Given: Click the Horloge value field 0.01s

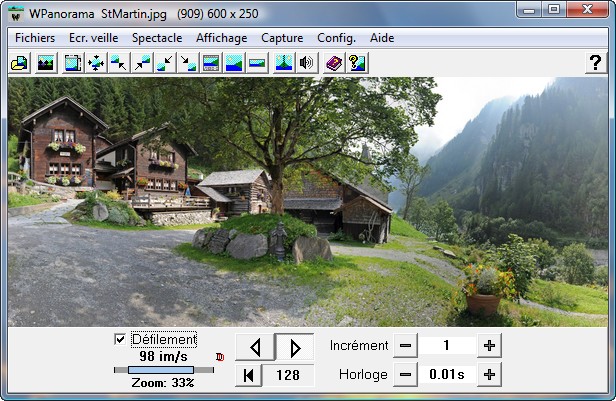Looking at the screenshot, I should (x=447, y=375).
